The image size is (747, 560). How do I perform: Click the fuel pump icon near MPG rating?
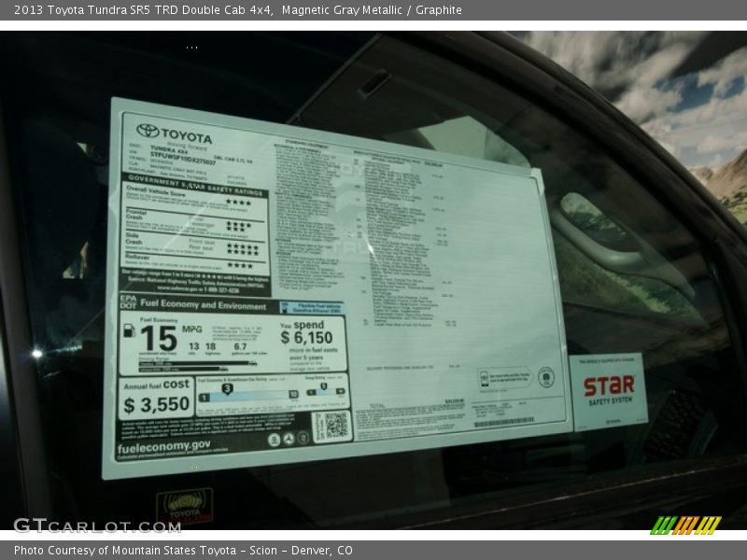click(x=129, y=330)
